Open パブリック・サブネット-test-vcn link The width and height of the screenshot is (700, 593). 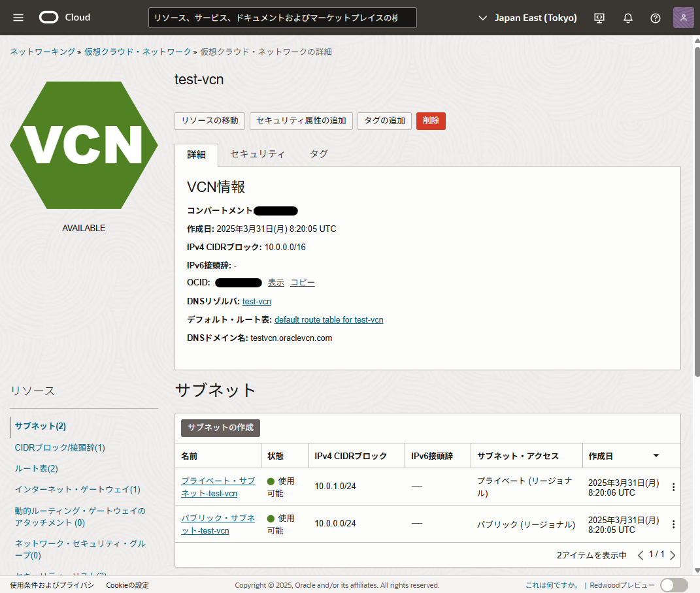(218, 524)
